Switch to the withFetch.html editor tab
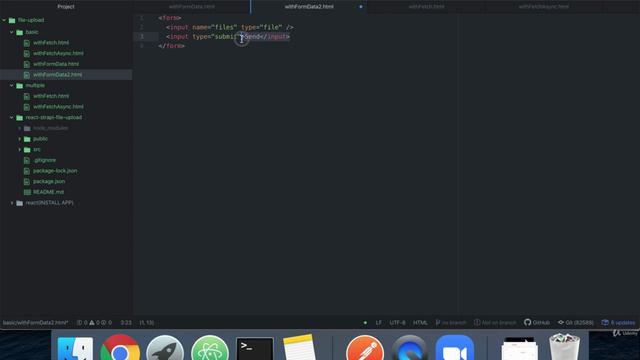The height and width of the screenshot is (360, 640). coord(427,7)
